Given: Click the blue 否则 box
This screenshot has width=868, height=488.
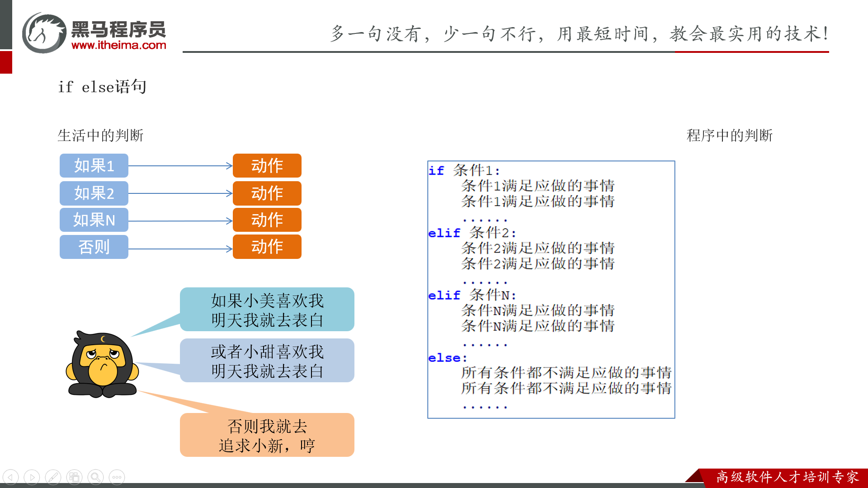Looking at the screenshot, I should point(94,247).
